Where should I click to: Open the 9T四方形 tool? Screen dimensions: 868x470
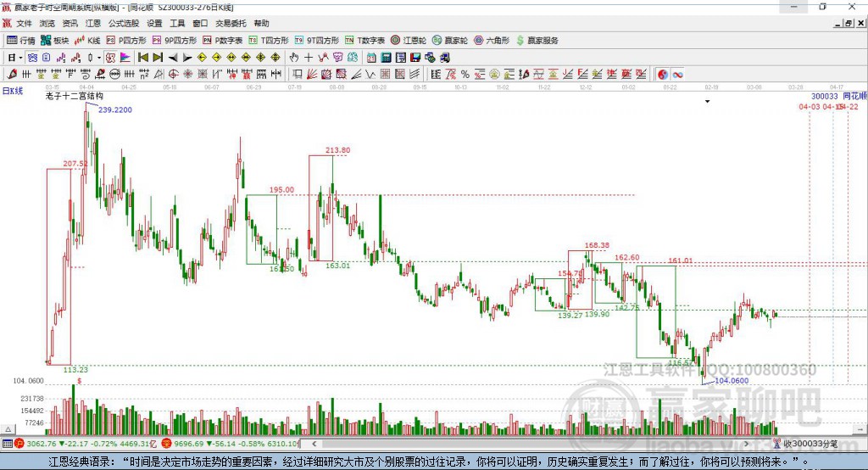click(317, 41)
